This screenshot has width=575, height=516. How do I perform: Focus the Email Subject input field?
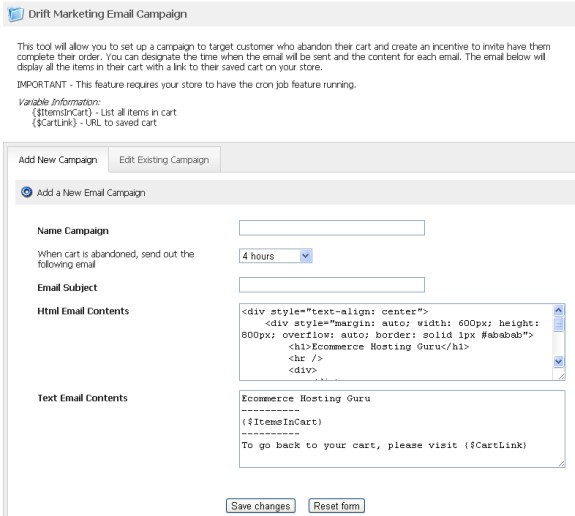(332, 285)
